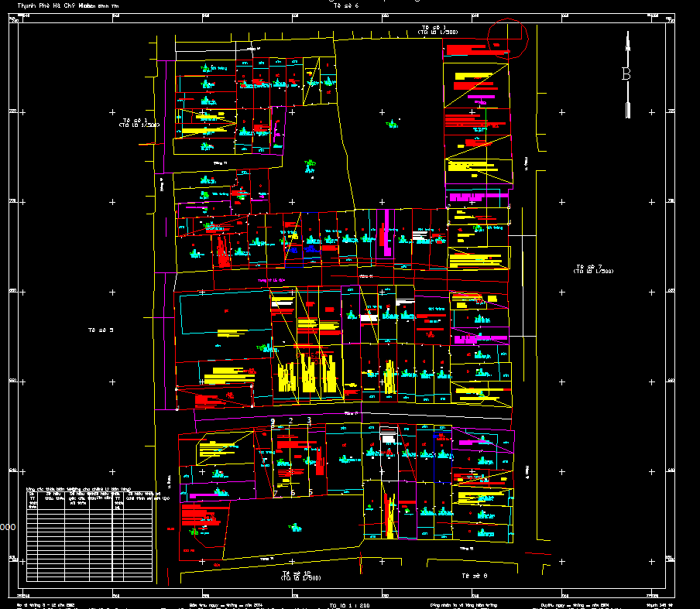The width and height of the screenshot is (700, 609).
Task: Click the scale text '1 : 200'
Action: 349,604
